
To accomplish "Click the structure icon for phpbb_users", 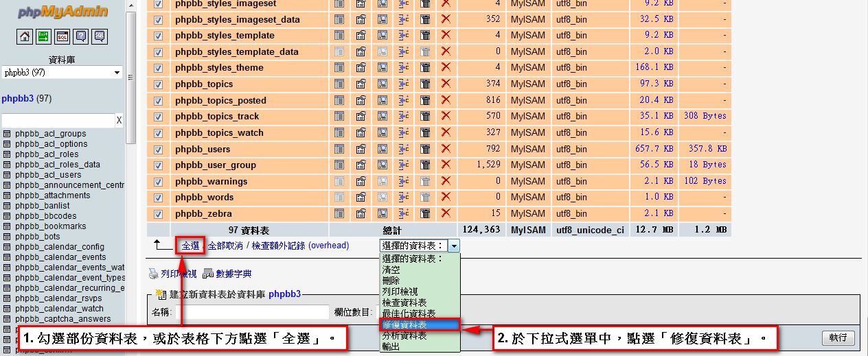I will pyautogui.click(x=361, y=149).
